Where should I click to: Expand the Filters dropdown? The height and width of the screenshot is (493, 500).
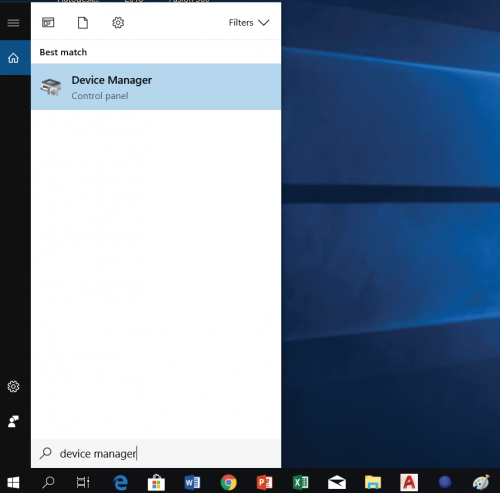click(249, 23)
